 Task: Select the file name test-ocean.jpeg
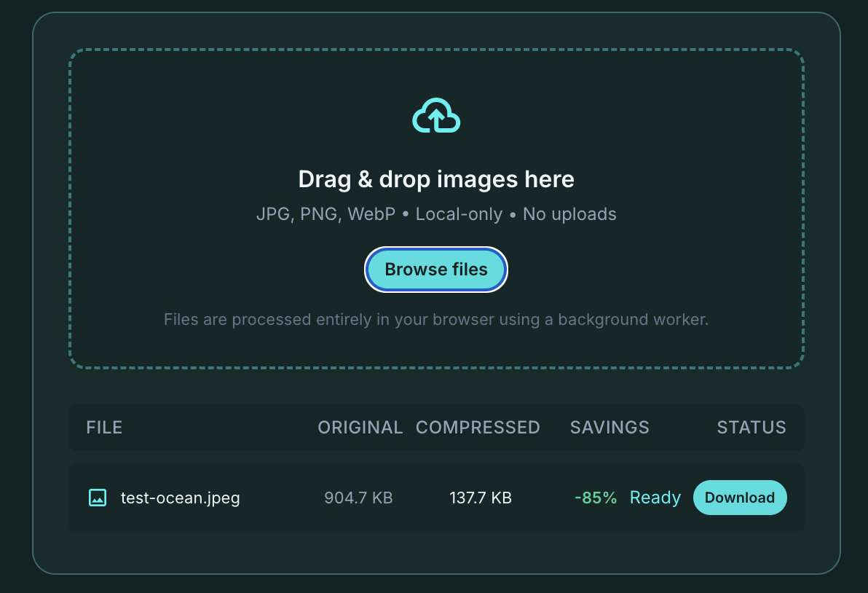(180, 498)
